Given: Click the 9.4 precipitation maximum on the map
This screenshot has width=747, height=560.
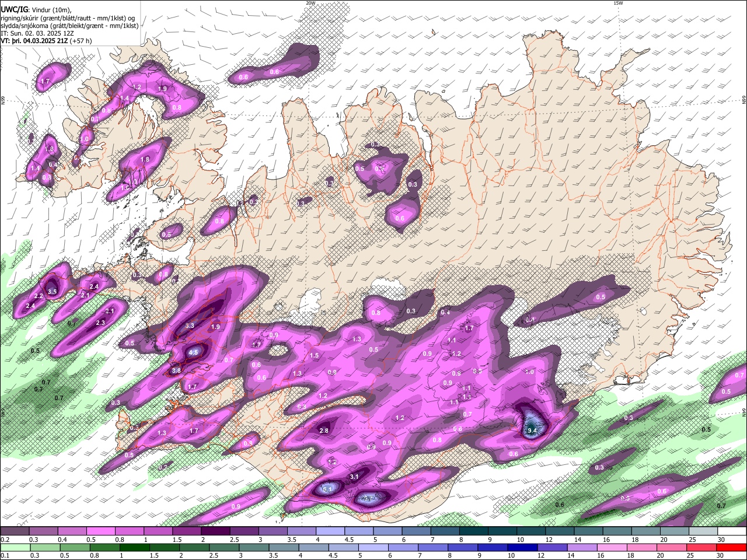Looking at the screenshot, I should tap(532, 430).
